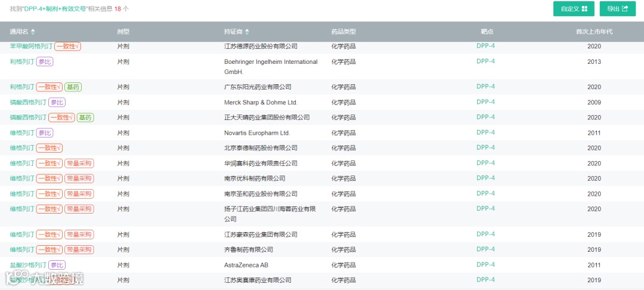
Task: Sort by 持证商 column arrows
Action: point(247,32)
